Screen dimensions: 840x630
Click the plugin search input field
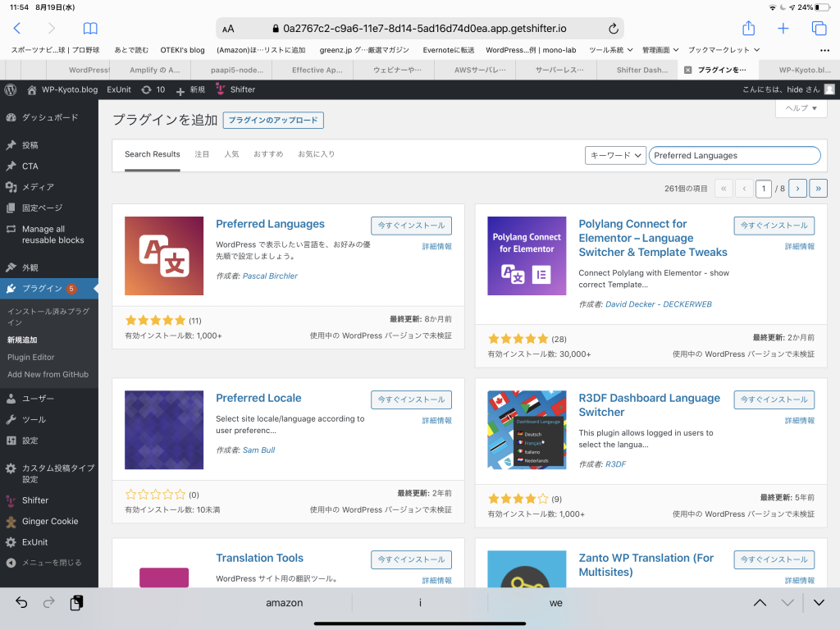coord(734,155)
